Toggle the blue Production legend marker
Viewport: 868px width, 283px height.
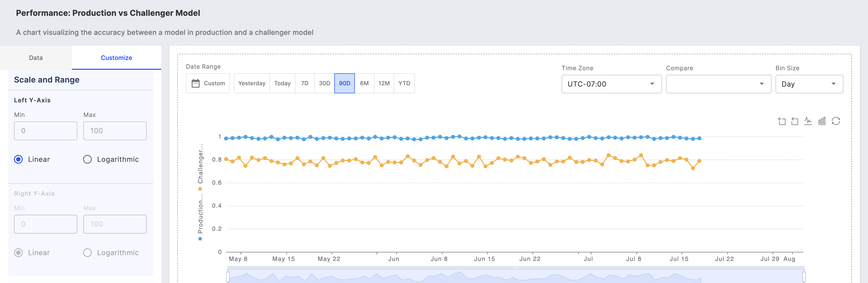(x=200, y=239)
